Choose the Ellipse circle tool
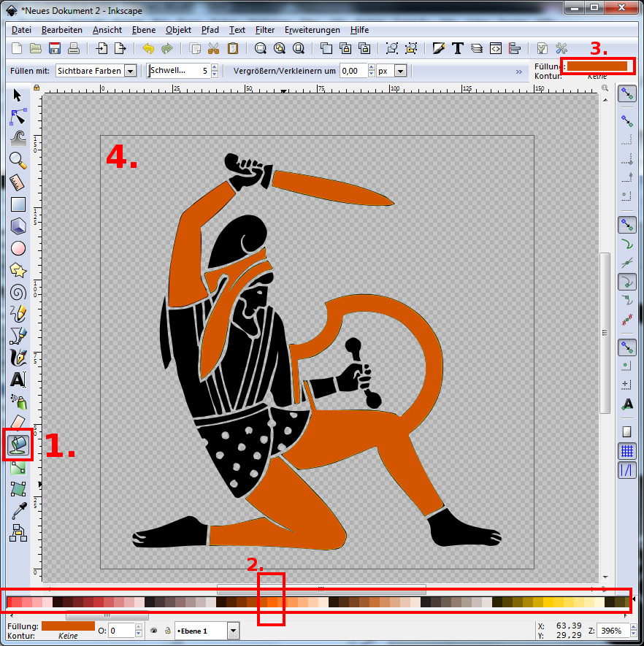 click(18, 248)
